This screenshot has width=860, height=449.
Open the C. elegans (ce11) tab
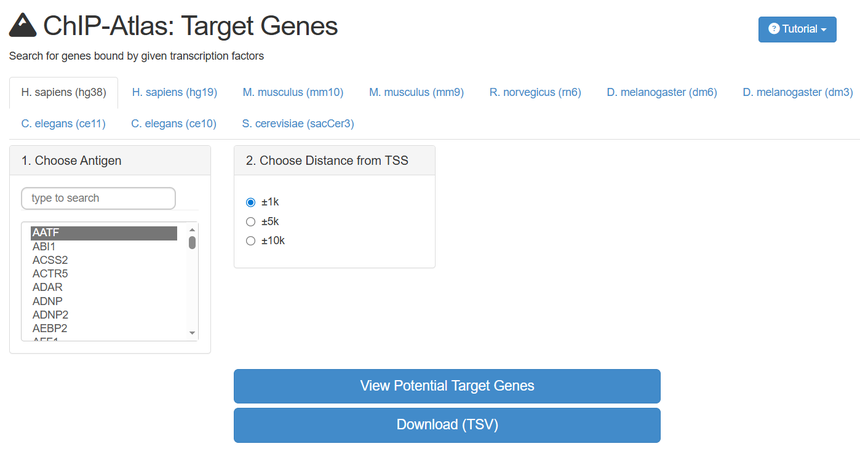click(x=63, y=124)
